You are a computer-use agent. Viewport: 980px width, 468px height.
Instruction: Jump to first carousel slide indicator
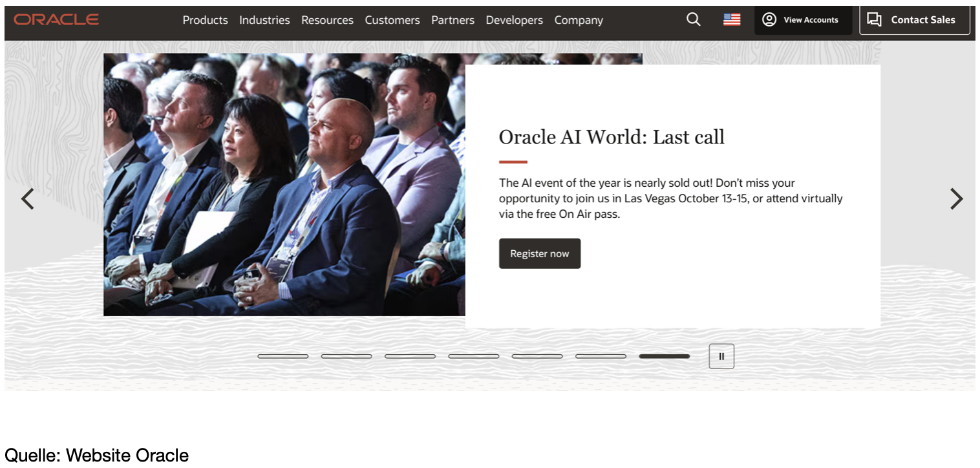[283, 356]
